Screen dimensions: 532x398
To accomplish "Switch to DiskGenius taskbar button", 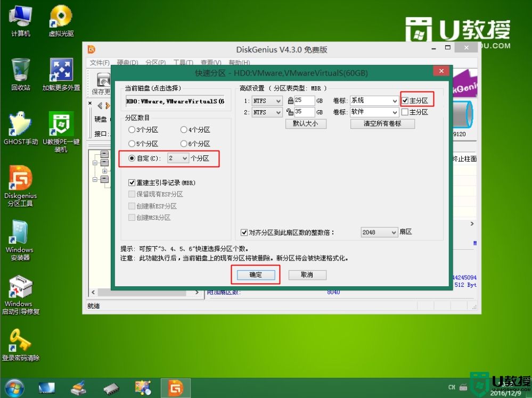I will 175,388.
